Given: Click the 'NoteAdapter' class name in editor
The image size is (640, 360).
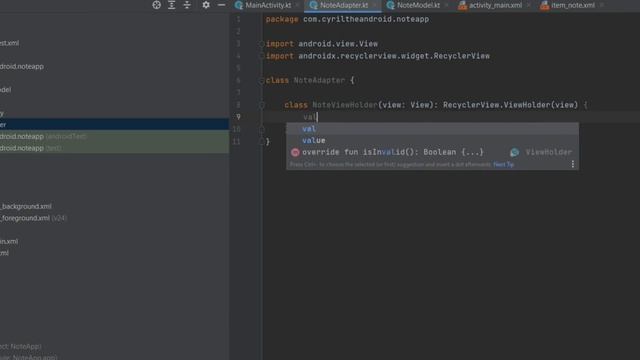Looking at the screenshot, I should (x=319, y=80).
